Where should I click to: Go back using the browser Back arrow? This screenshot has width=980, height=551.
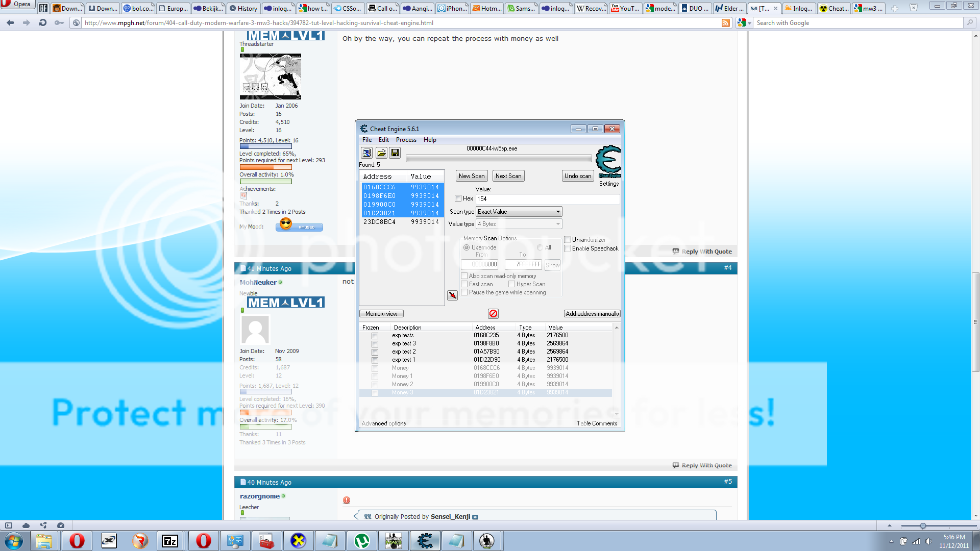10,22
